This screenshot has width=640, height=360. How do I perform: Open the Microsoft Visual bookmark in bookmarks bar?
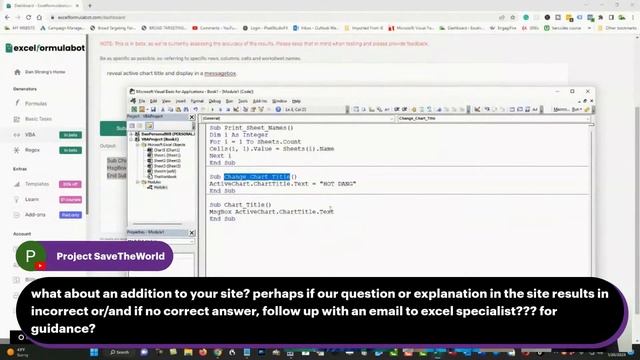(x=411, y=28)
